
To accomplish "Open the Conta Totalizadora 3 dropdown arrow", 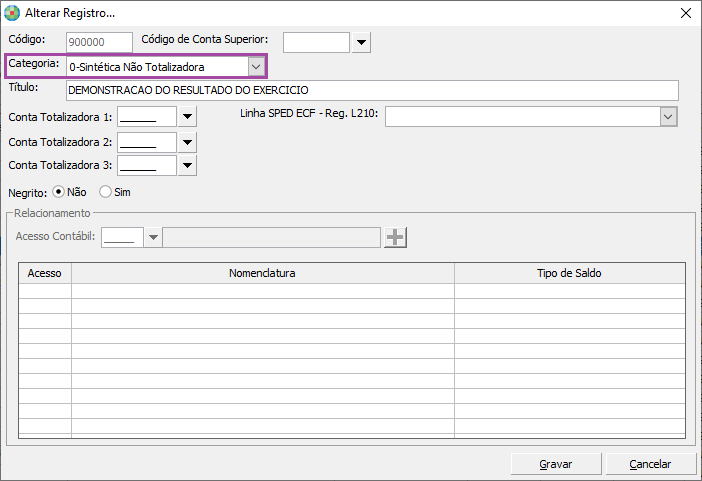I will tap(187, 165).
